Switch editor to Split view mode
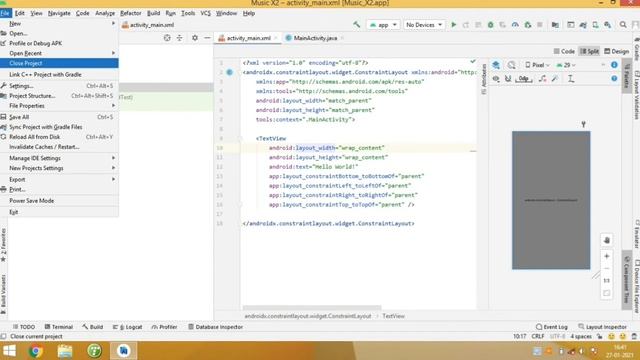The image size is (640, 360). tap(589, 51)
